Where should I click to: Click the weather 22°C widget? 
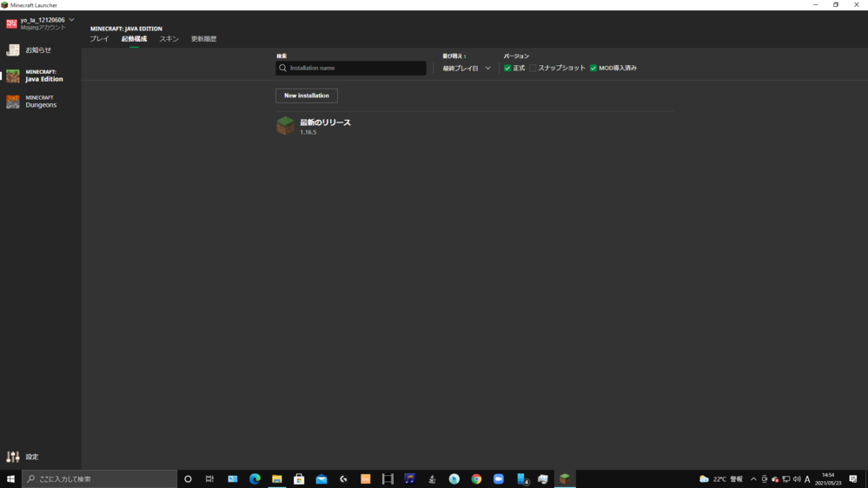click(721, 479)
